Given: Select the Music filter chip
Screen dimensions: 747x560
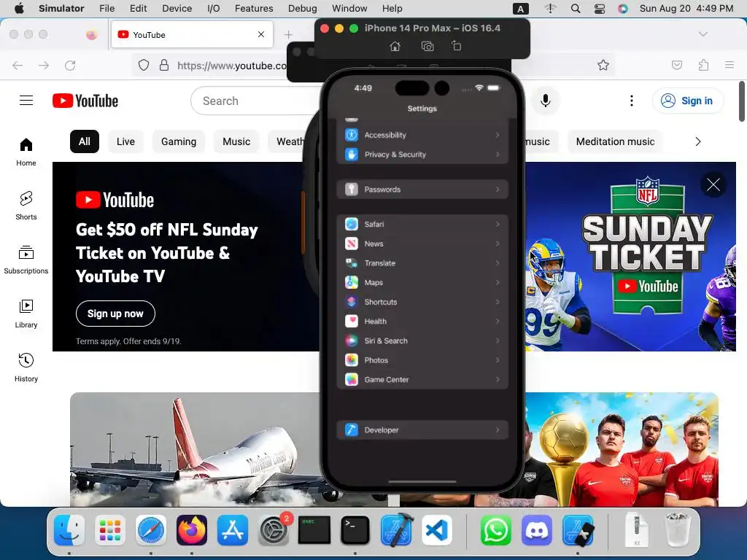Looking at the screenshot, I should point(236,141).
